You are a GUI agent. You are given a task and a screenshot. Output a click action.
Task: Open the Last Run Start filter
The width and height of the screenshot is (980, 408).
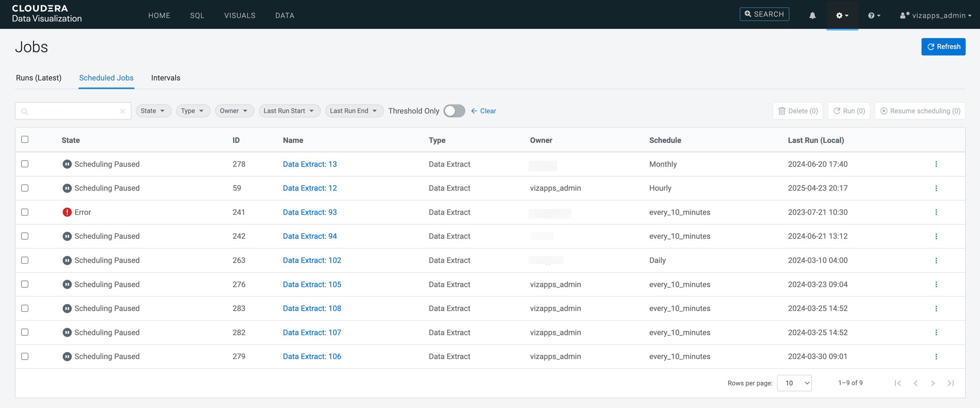[289, 111]
